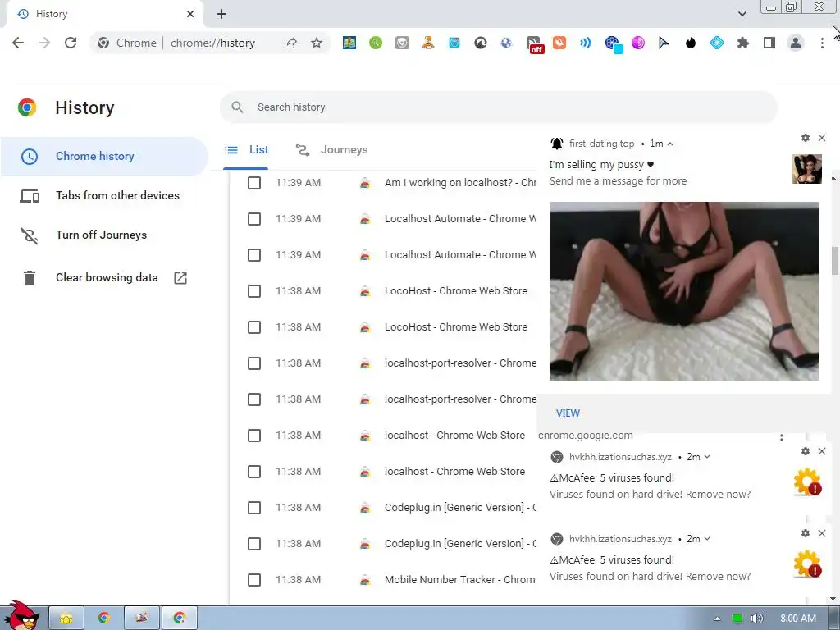Open three-dot actions for localhost entry
Screen dimensions: 840x630
click(782, 438)
